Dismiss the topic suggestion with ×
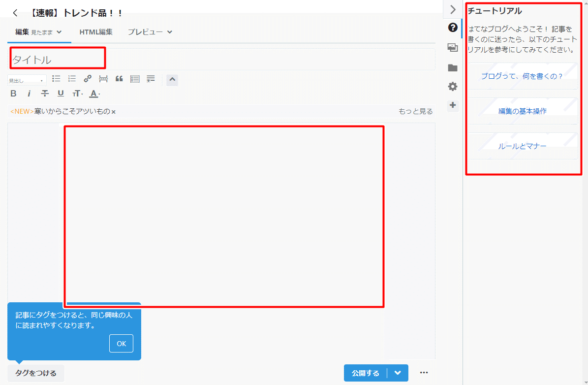 click(x=114, y=112)
